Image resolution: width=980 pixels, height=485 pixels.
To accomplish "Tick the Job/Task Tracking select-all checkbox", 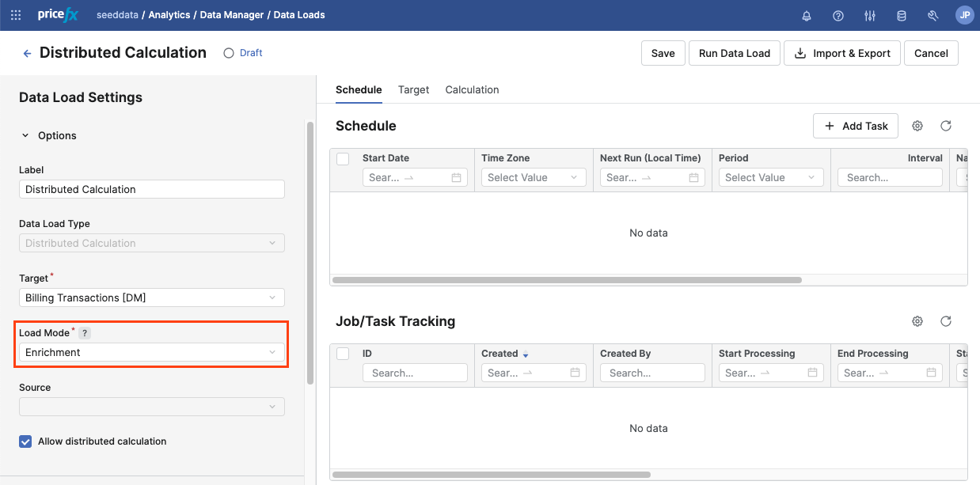I will tap(343, 354).
